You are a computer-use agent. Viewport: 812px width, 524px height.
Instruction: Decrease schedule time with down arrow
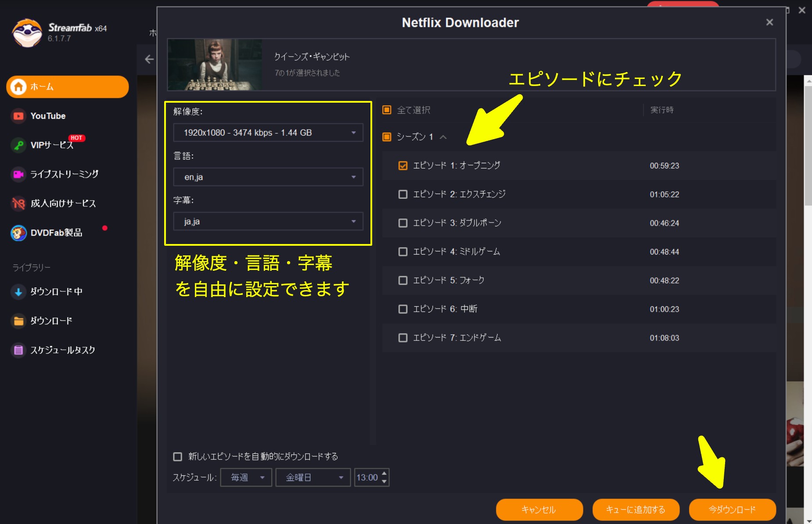384,482
